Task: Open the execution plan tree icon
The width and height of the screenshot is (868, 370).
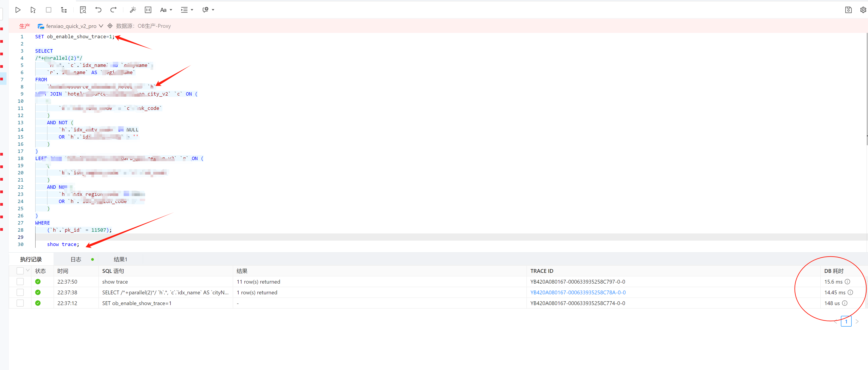Action: coord(64,10)
